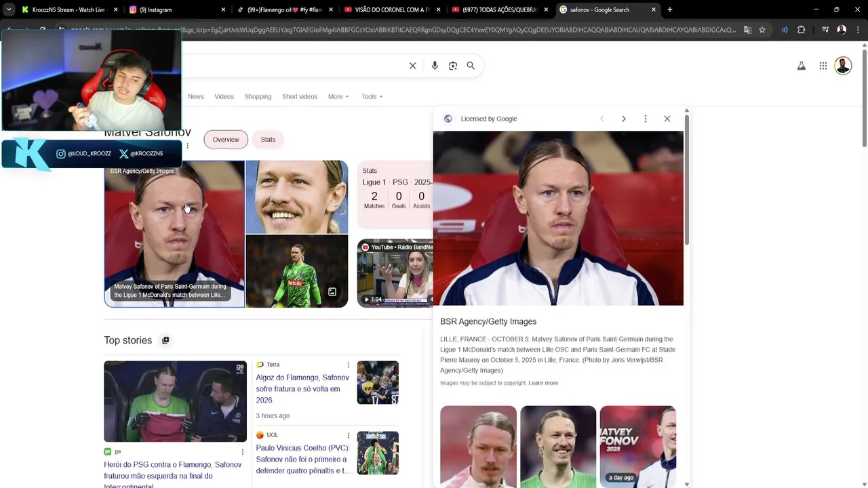868x488 pixels.
Task: Open Search Labs flask icon
Action: 802,66
